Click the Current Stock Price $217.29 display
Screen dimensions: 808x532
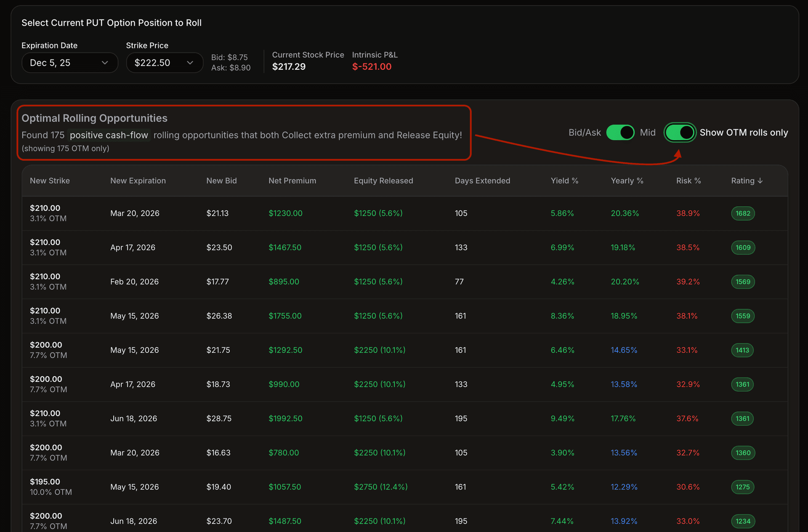click(x=289, y=66)
